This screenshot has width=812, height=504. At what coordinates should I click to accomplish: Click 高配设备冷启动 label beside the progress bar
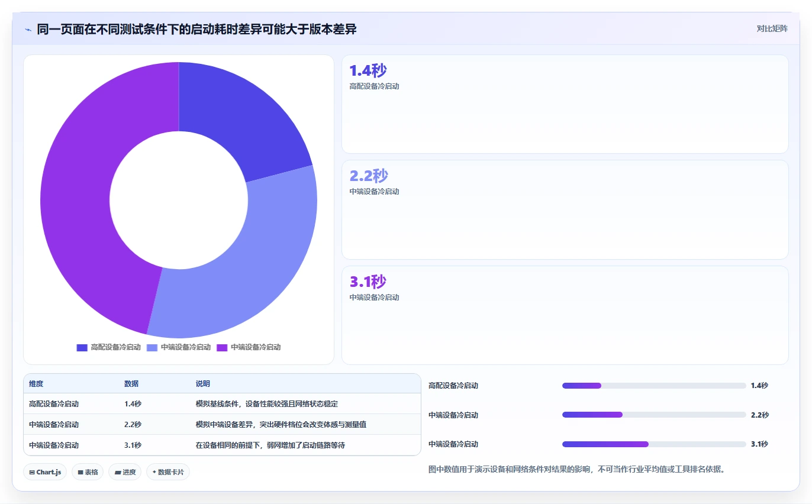[453, 386]
